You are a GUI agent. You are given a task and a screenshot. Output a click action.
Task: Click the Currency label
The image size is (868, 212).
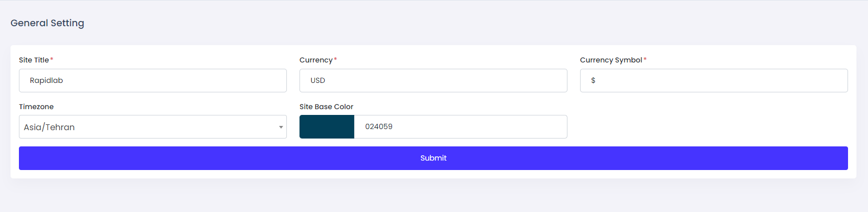pyautogui.click(x=316, y=60)
